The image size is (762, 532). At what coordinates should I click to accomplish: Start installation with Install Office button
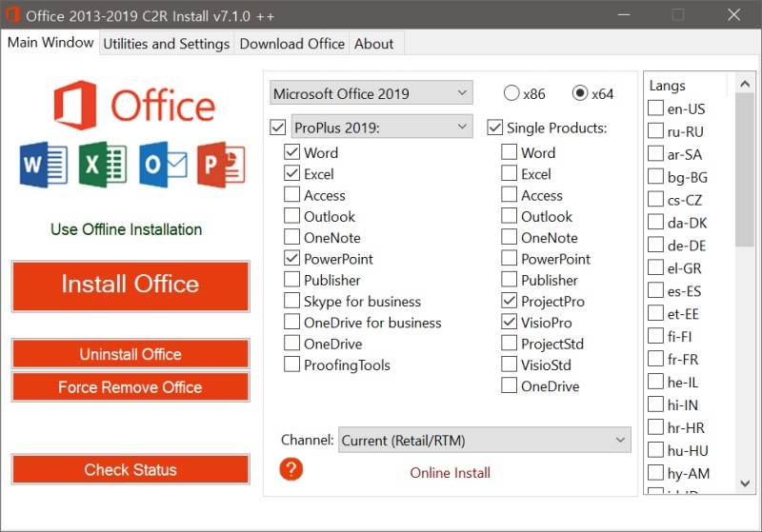coord(130,286)
